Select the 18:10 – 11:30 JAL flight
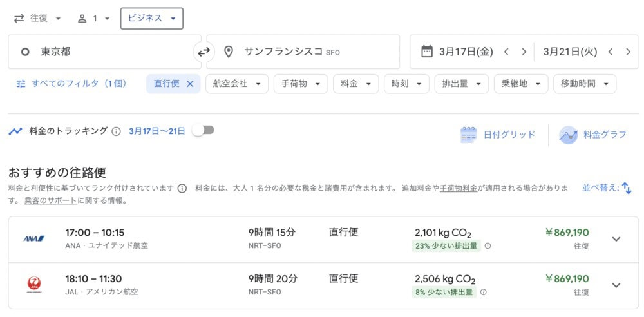The height and width of the screenshot is (317, 644). pos(323,286)
